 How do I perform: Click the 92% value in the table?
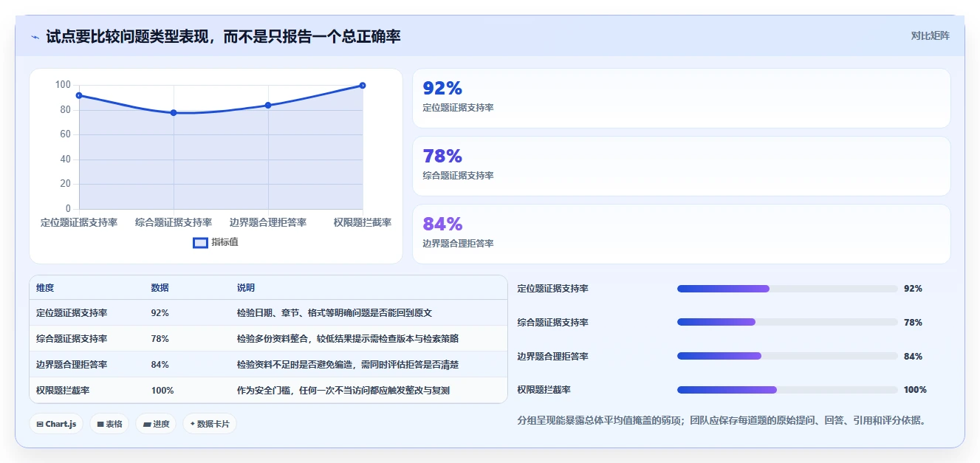(160, 312)
